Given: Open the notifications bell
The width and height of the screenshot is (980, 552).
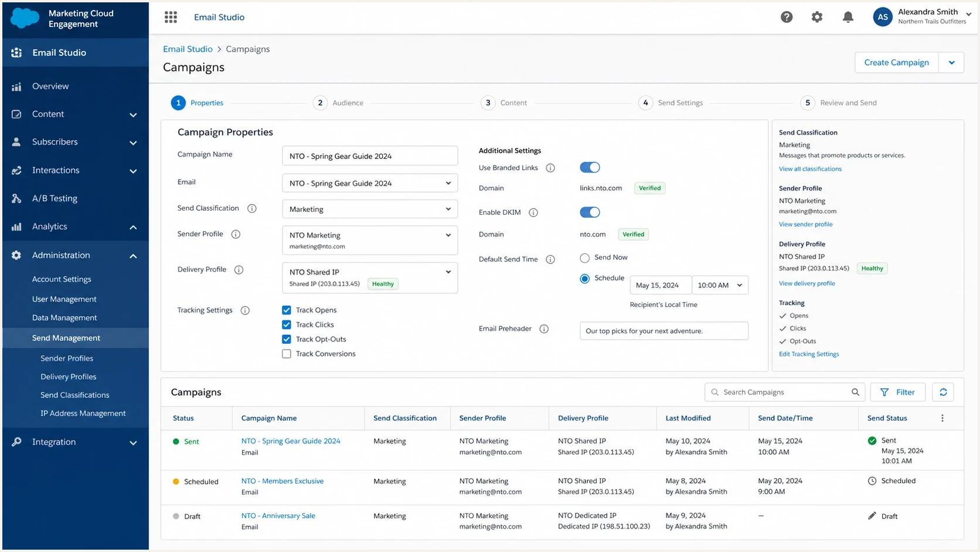Looking at the screenshot, I should click(848, 17).
